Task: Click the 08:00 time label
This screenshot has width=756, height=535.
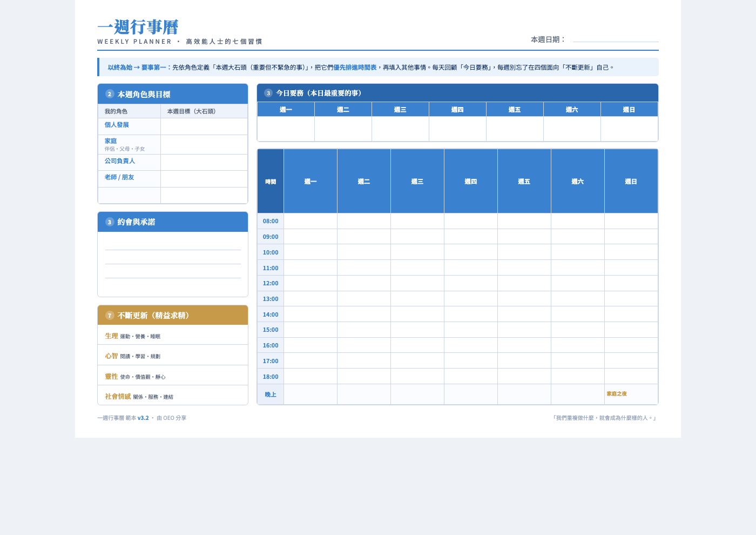Action: coord(271,221)
